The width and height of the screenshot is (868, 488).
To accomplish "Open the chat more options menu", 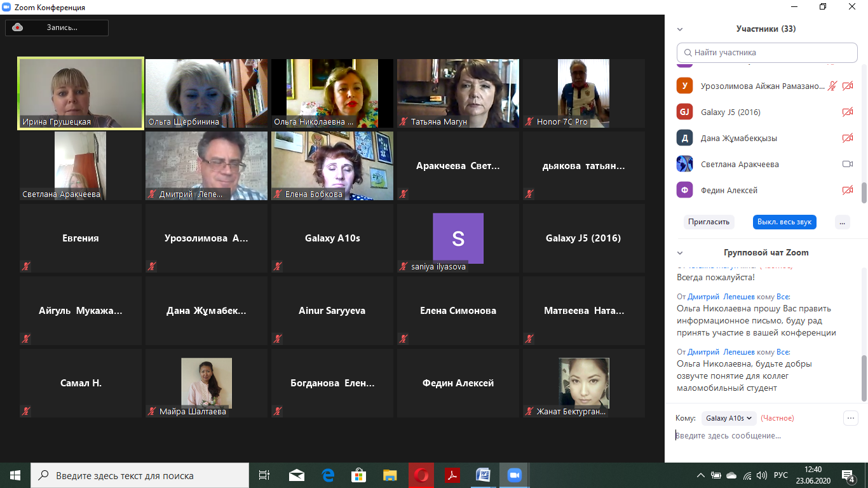I will pos(850,418).
